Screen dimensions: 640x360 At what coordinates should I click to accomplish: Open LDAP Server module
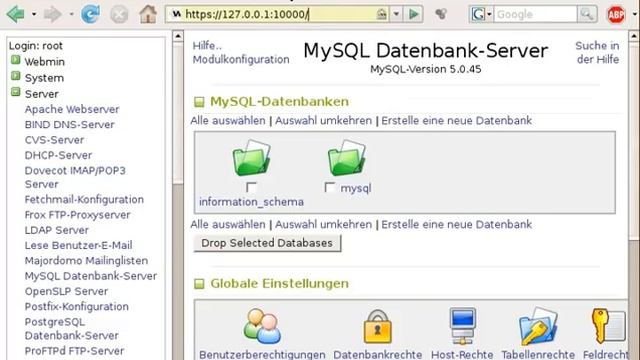coord(57,230)
